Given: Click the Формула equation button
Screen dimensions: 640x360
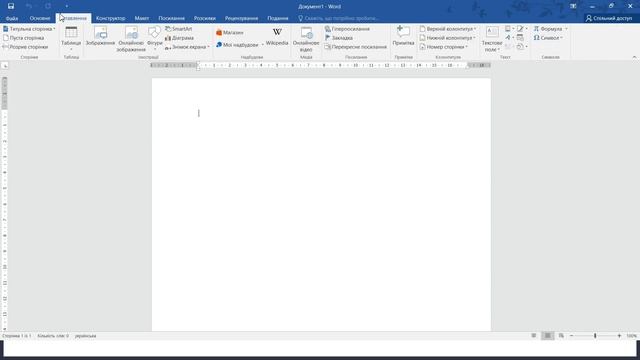Looking at the screenshot, I should point(550,29).
